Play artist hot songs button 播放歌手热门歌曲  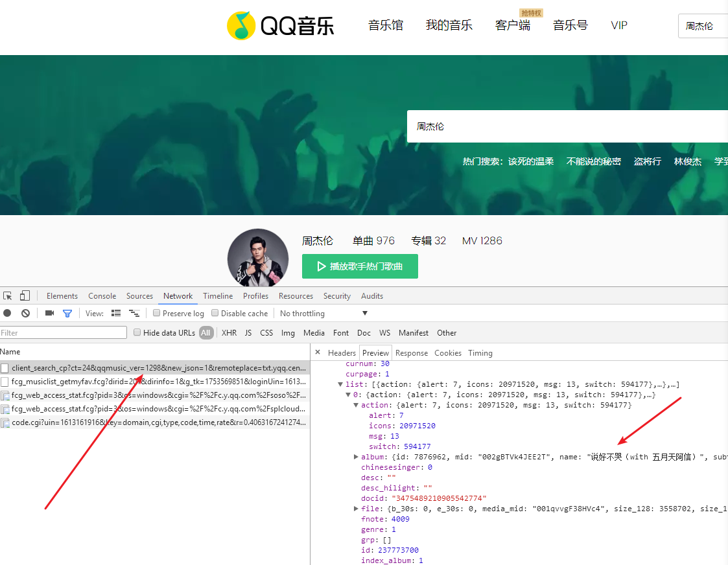360,266
